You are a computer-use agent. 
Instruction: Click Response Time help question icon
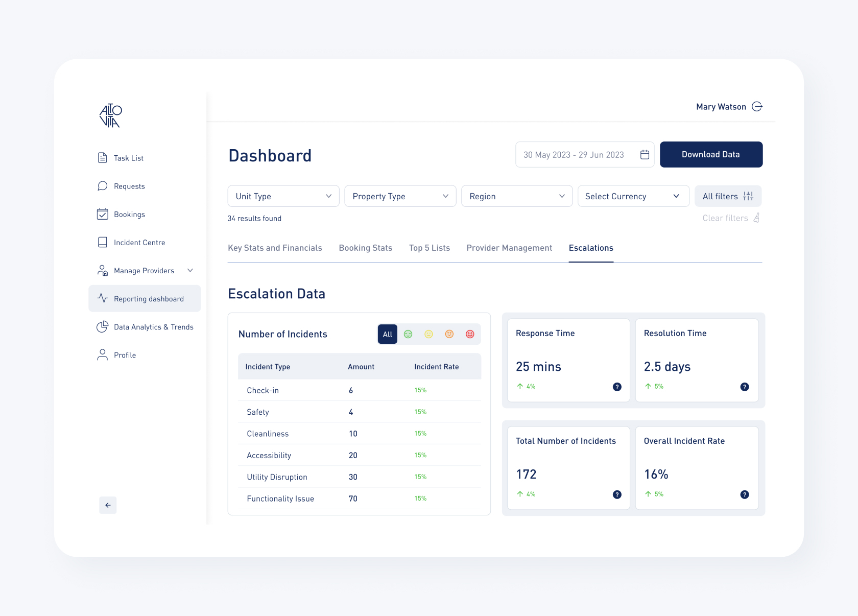click(x=617, y=387)
